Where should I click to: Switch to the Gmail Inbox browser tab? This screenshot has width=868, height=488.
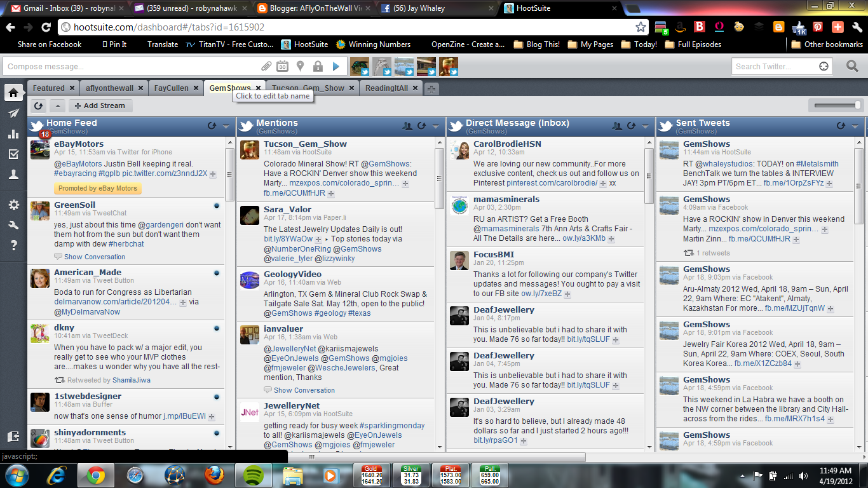point(64,8)
